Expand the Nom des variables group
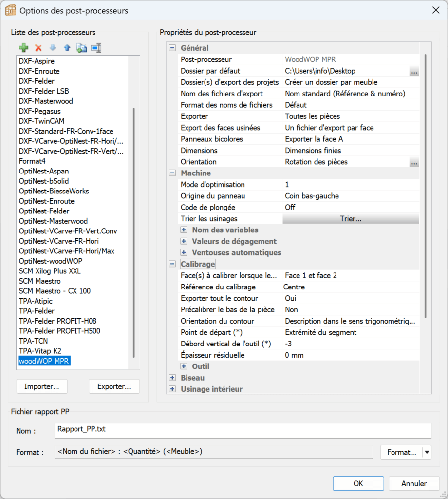Screen dimensions: 448x499 (184, 230)
